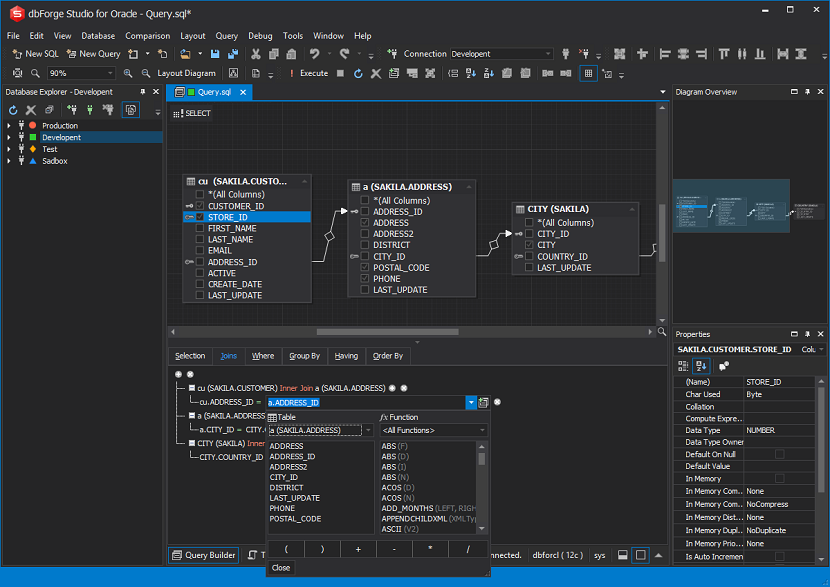Click the diagram horizontal scrollbar thumb
The width and height of the screenshot is (830, 587).
tap(387, 332)
